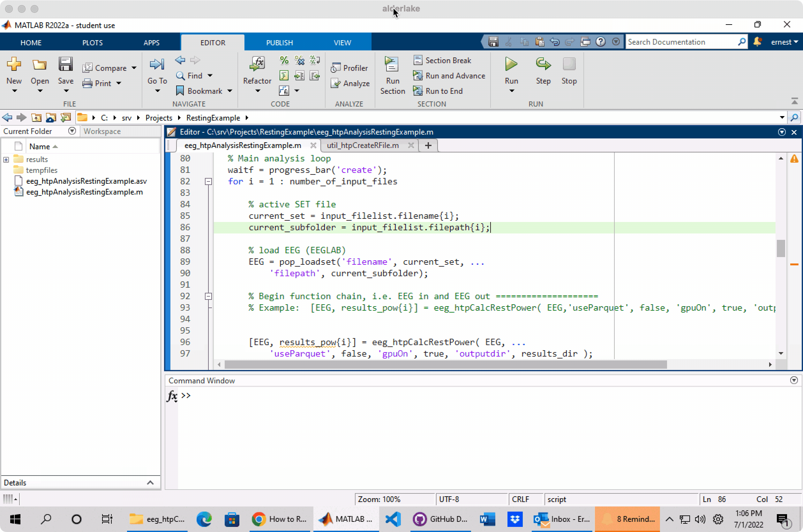803x532 pixels.
Task: Click the Refactor icon
Action: click(257, 64)
